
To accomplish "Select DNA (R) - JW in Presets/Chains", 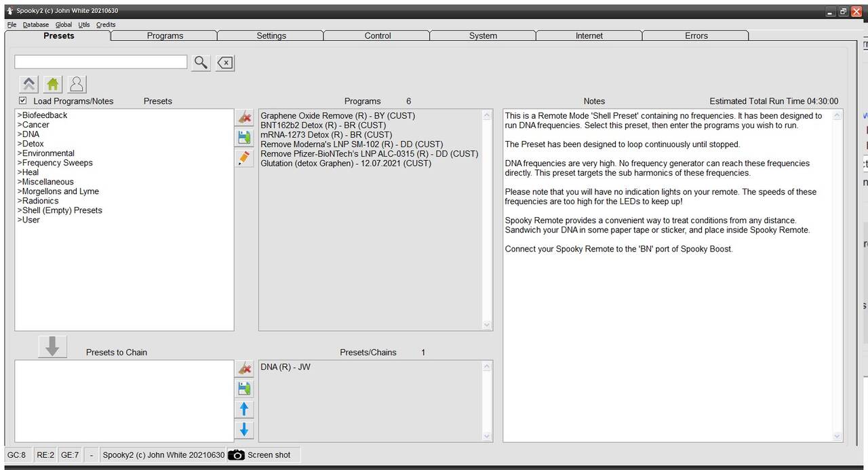I will pos(285,367).
